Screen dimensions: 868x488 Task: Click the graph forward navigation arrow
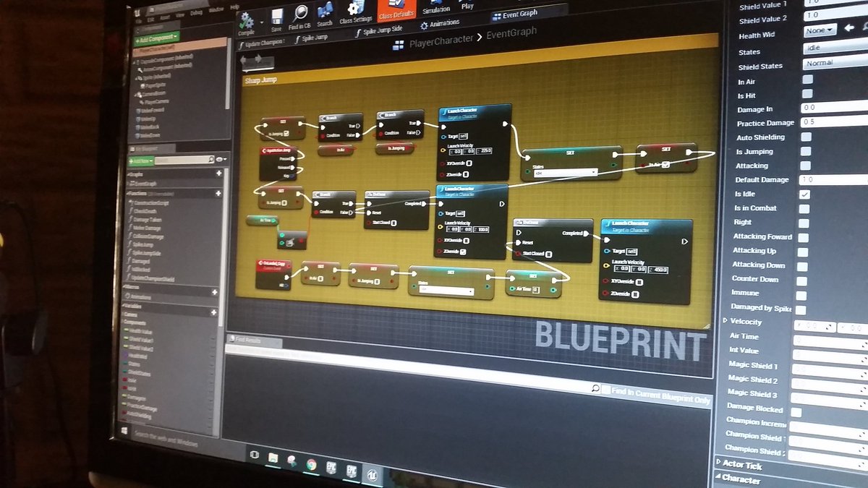(x=258, y=59)
